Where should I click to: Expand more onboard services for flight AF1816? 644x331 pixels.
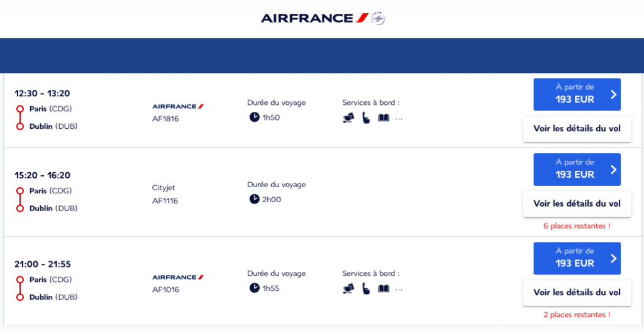399,118
